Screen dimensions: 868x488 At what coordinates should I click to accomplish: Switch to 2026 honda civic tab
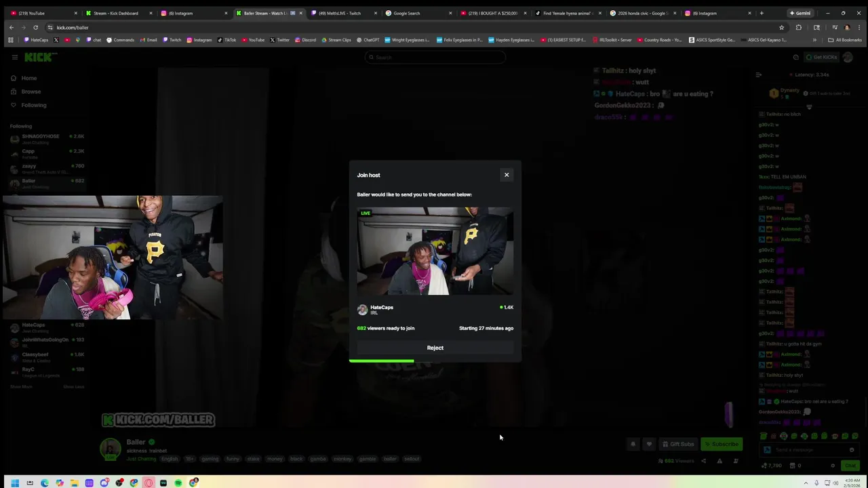tap(643, 13)
